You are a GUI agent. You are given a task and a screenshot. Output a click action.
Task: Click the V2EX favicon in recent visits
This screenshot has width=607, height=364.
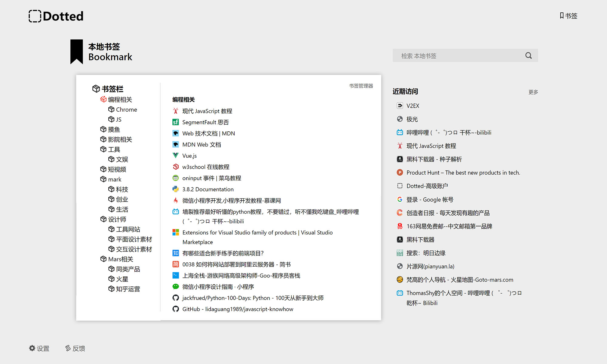[400, 106]
